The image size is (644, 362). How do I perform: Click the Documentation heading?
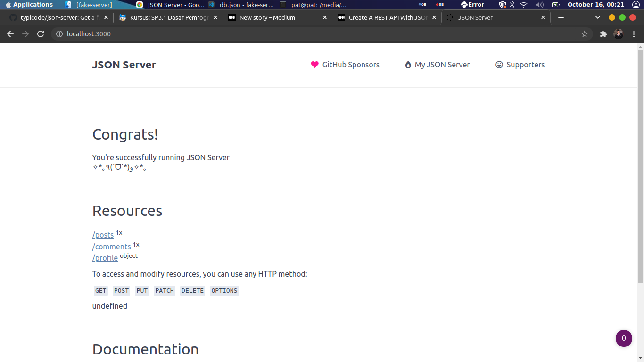pyautogui.click(x=146, y=349)
